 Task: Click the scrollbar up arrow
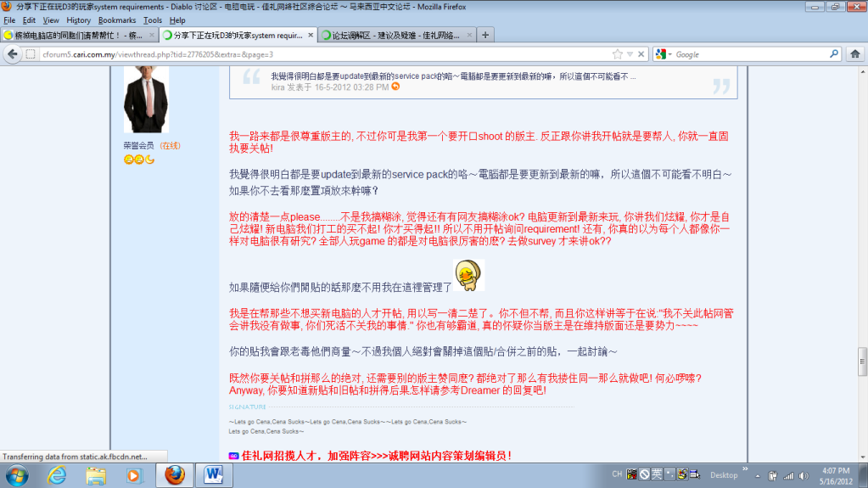tap(862, 71)
